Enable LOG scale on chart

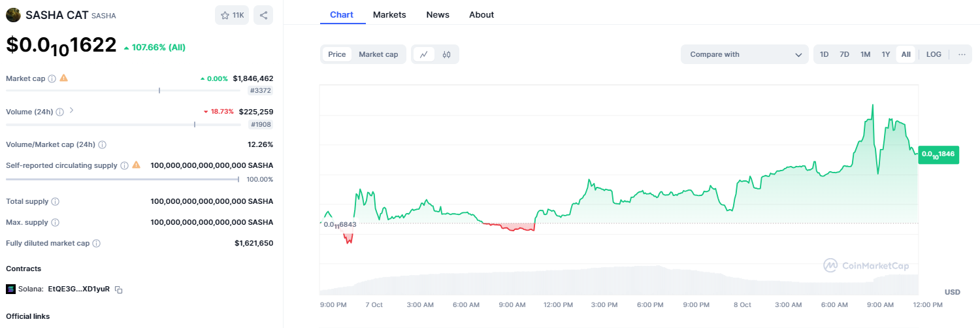coord(934,54)
